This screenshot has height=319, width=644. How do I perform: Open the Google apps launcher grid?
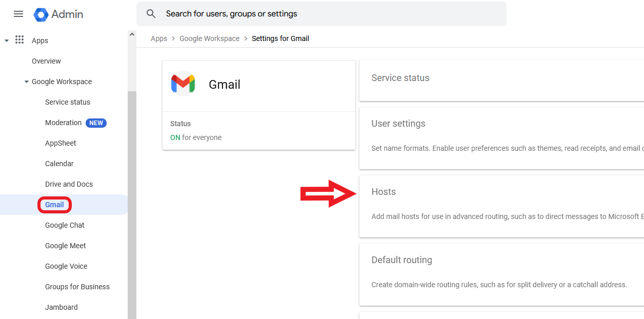(x=19, y=40)
